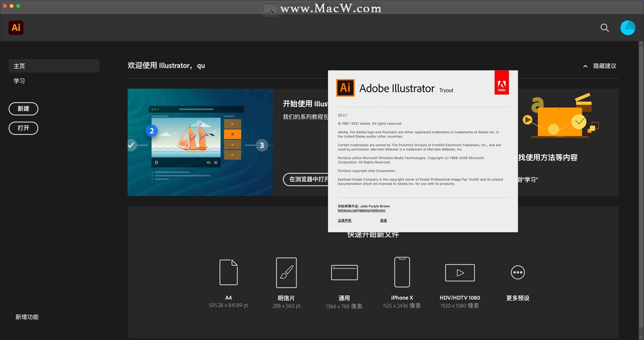Click the 欢迎使用 Illustrator, qu heading
644x340 pixels.
click(166, 65)
